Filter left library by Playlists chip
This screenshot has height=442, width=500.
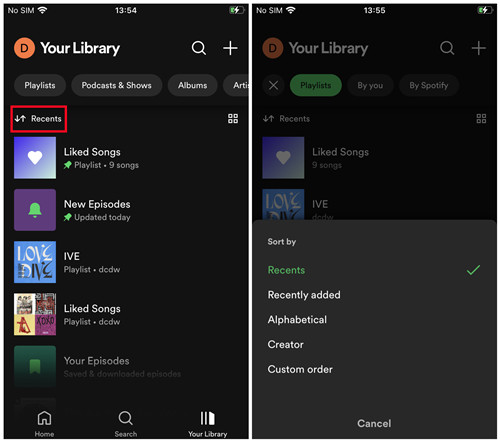point(40,85)
